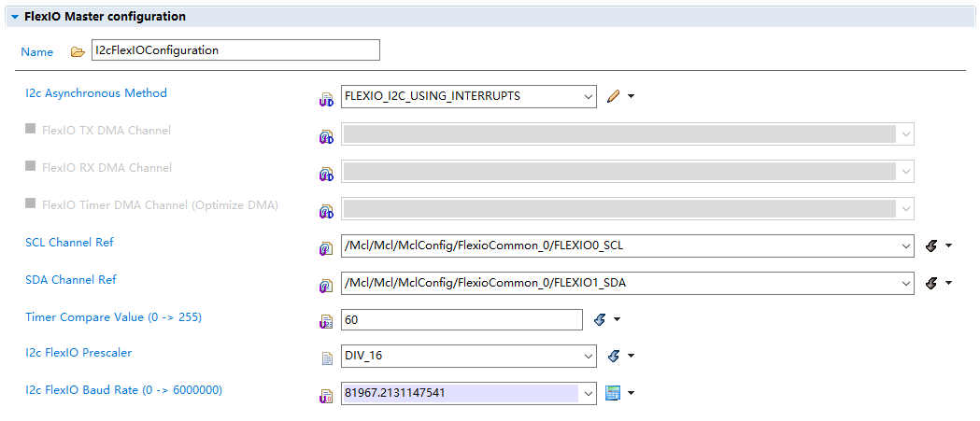
Task: Click the calculator icon for Baud Rate
Action: pyautogui.click(x=613, y=393)
